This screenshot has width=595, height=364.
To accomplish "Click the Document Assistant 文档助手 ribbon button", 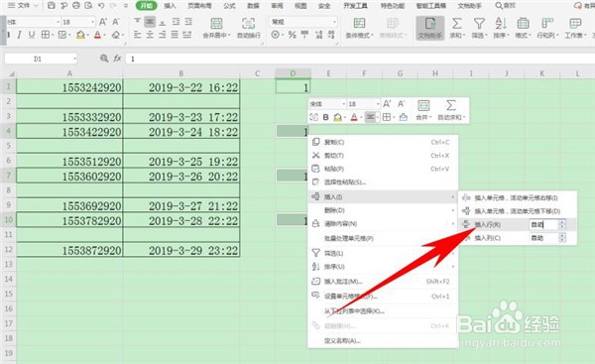I will coord(430,28).
